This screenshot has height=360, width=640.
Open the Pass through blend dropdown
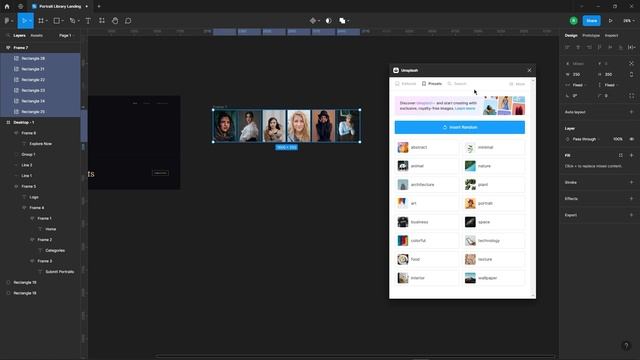[586, 139]
